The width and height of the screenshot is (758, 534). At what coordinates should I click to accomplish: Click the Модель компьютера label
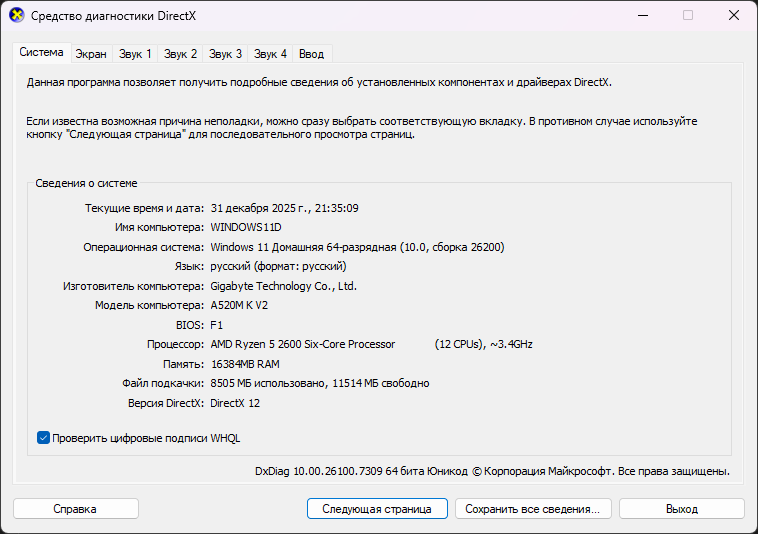(x=149, y=305)
